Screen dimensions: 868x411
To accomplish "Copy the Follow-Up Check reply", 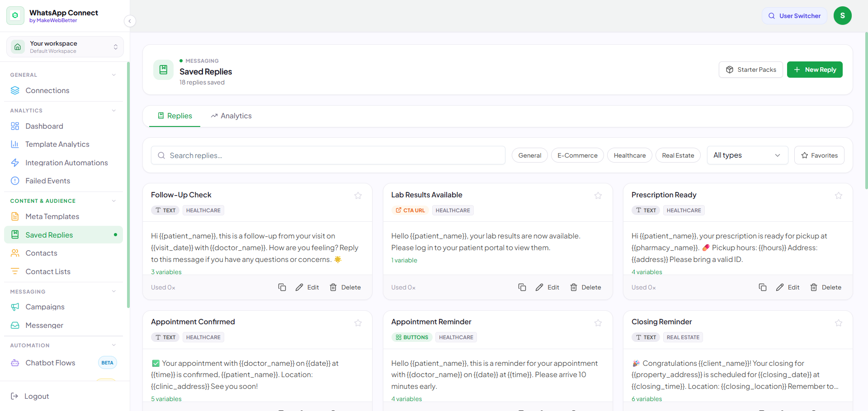I will click(x=282, y=287).
